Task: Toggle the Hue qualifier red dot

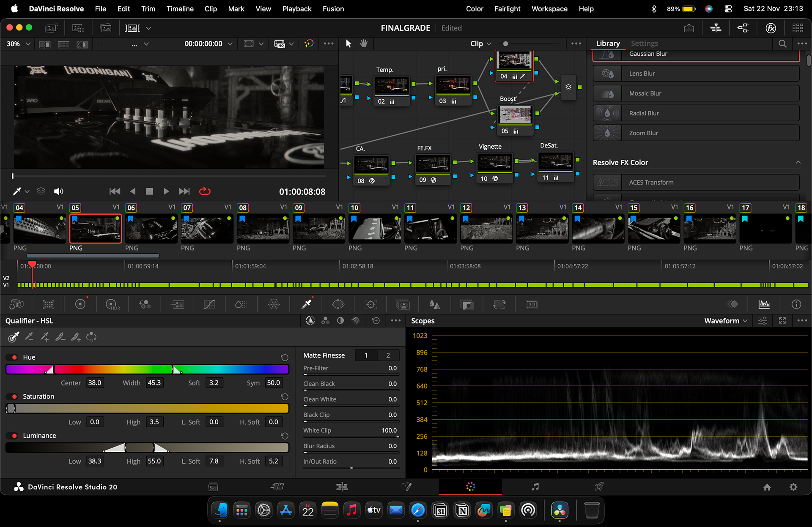Action: click(x=14, y=357)
